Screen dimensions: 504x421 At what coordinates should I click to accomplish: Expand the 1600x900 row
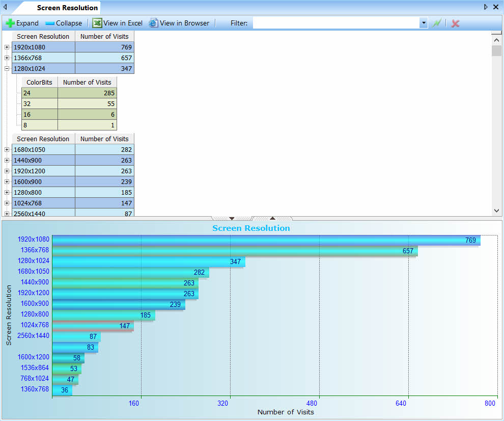(x=7, y=181)
